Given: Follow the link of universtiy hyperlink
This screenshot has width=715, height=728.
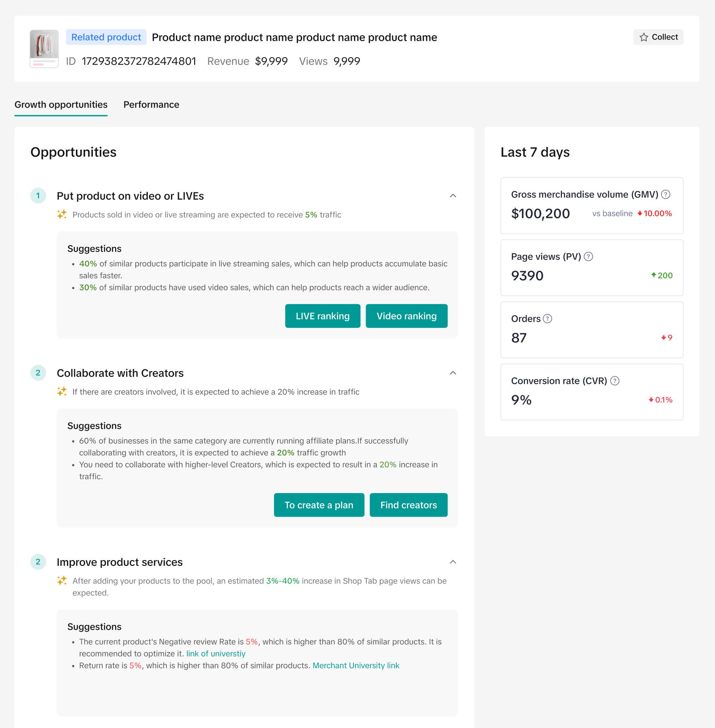Looking at the screenshot, I should (216, 653).
